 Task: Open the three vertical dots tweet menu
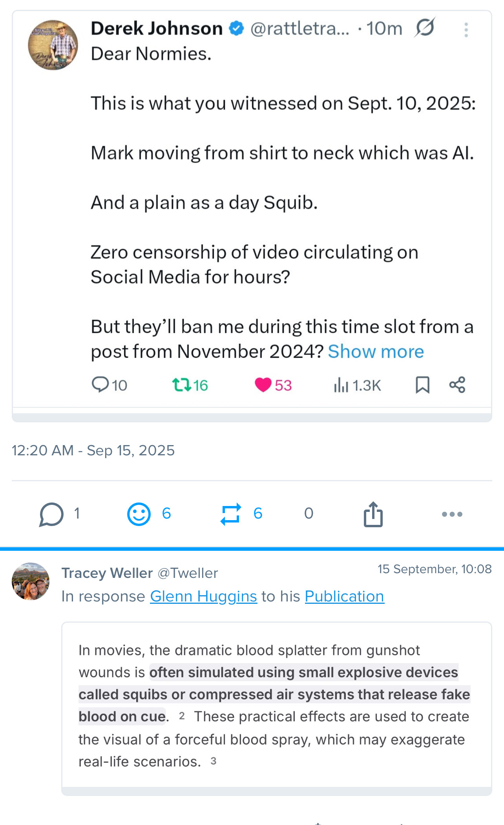(466, 30)
